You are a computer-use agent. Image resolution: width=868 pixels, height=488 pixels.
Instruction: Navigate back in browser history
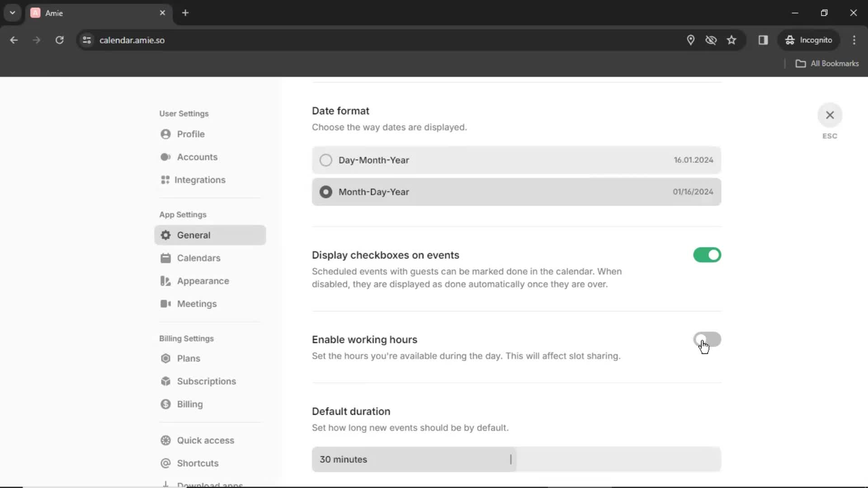pyautogui.click(x=14, y=40)
